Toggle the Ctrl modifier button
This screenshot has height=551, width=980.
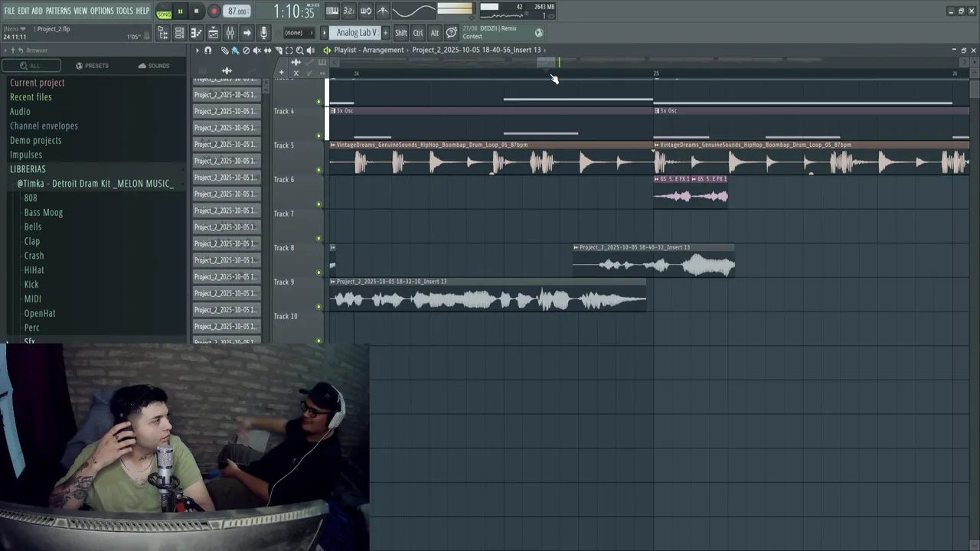pyautogui.click(x=418, y=33)
